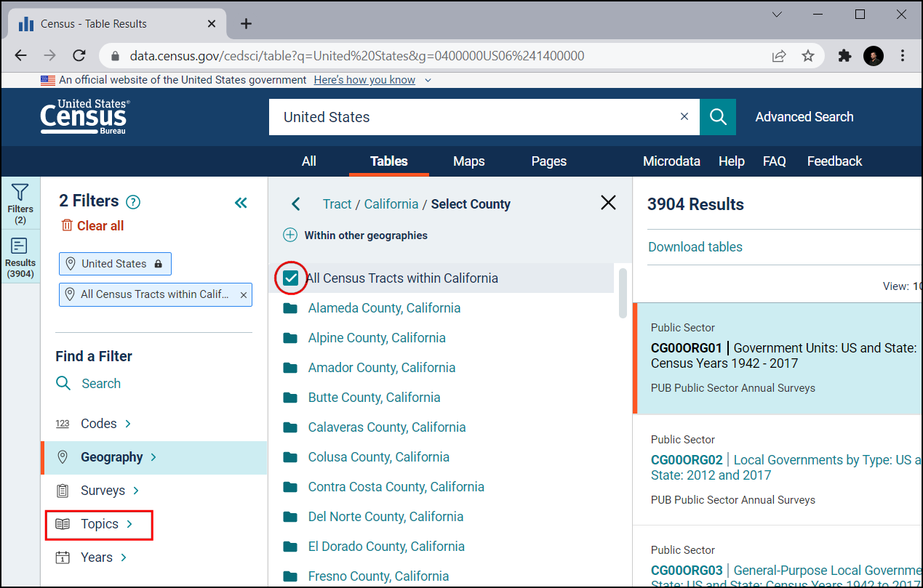Uncheck All Census Tracts within California

(291, 278)
